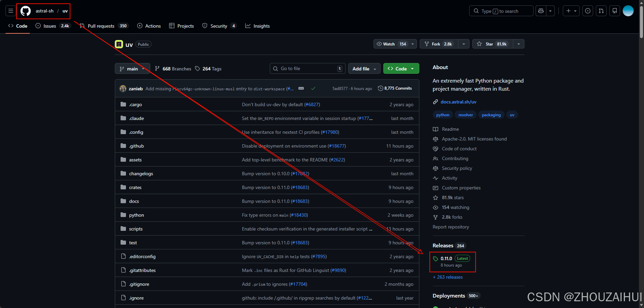Open the green Code dropdown
This screenshot has height=308, width=644.
(x=401, y=68)
